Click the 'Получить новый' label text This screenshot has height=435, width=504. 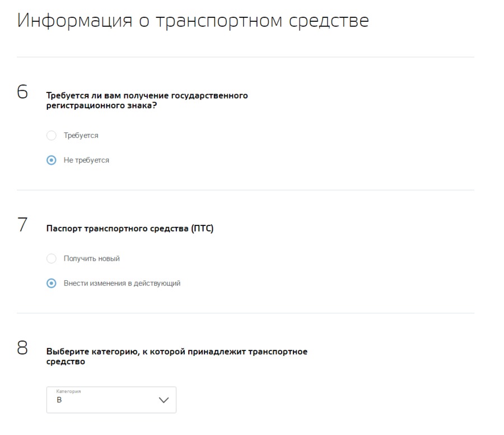coord(92,259)
